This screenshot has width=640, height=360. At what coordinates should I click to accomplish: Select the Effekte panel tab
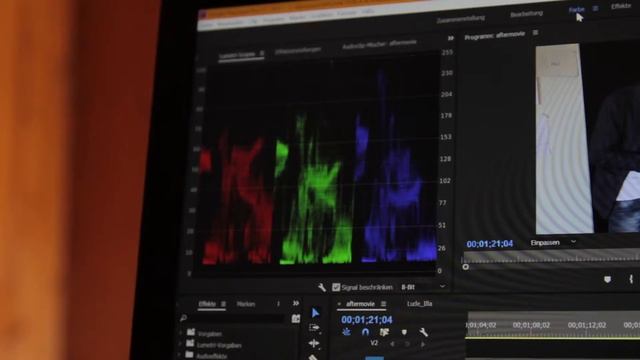(x=207, y=304)
